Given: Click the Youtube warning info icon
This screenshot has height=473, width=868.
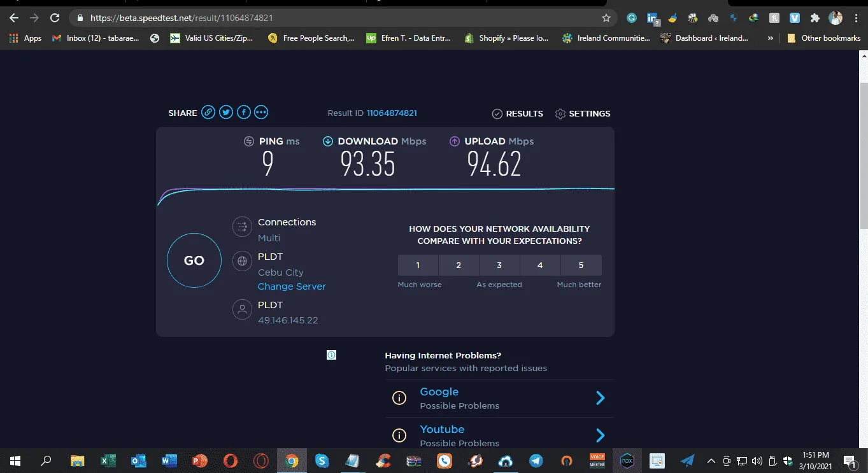Looking at the screenshot, I should click(399, 436).
